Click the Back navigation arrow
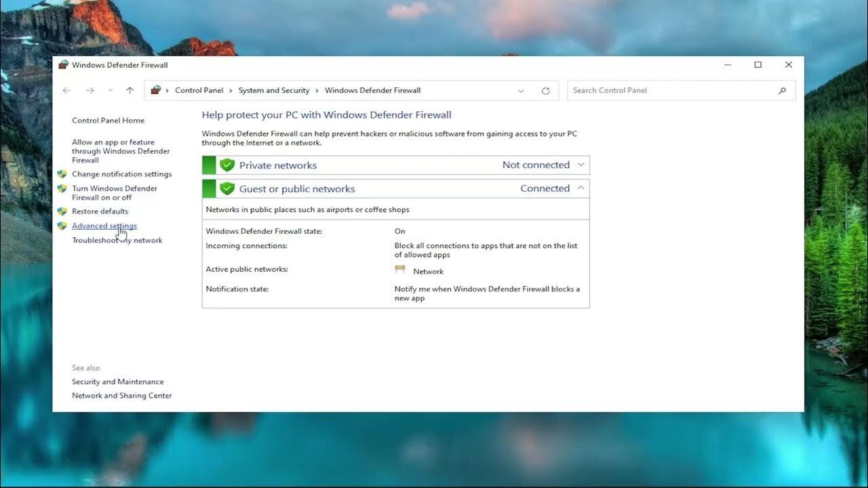This screenshot has height=488, width=868. (66, 90)
